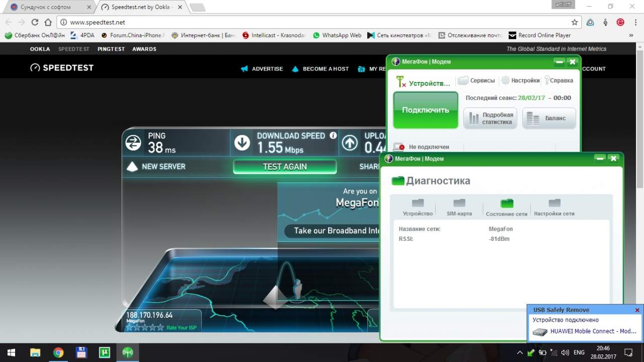This screenshot has width=644, height=362.
Task: Open the Отслеживание почто bookmark
Action: (470, 35)
